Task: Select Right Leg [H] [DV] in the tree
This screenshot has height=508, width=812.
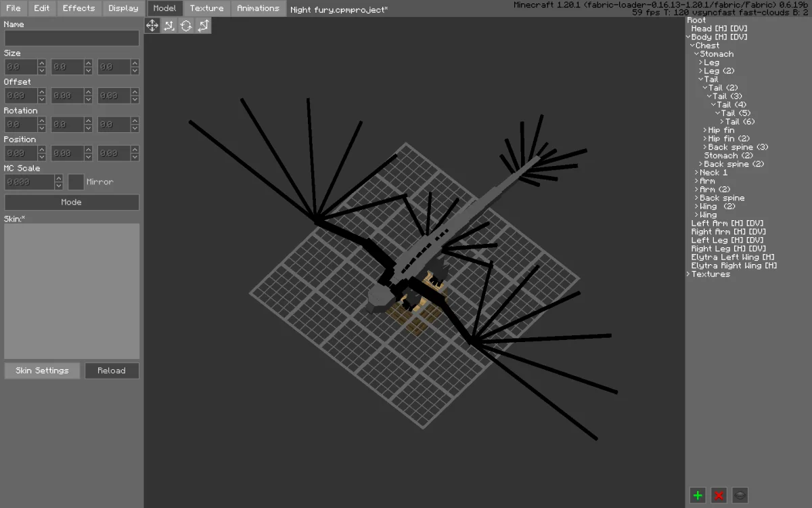Action: (x=729, y=249)
